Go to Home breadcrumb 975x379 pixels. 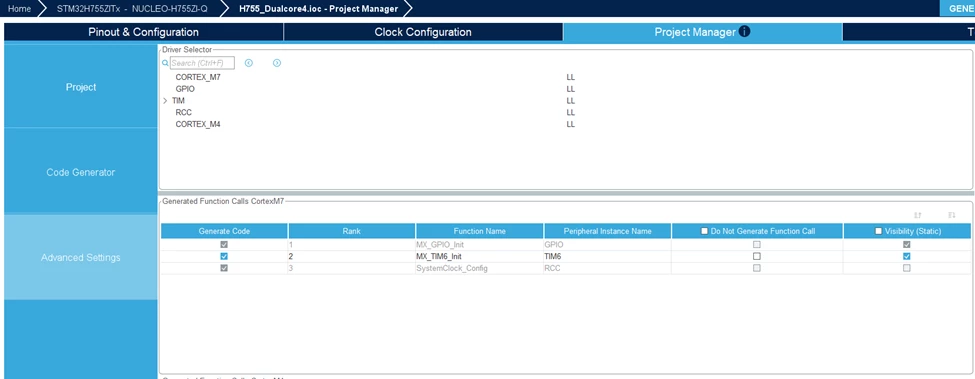[x=19, y=9]
